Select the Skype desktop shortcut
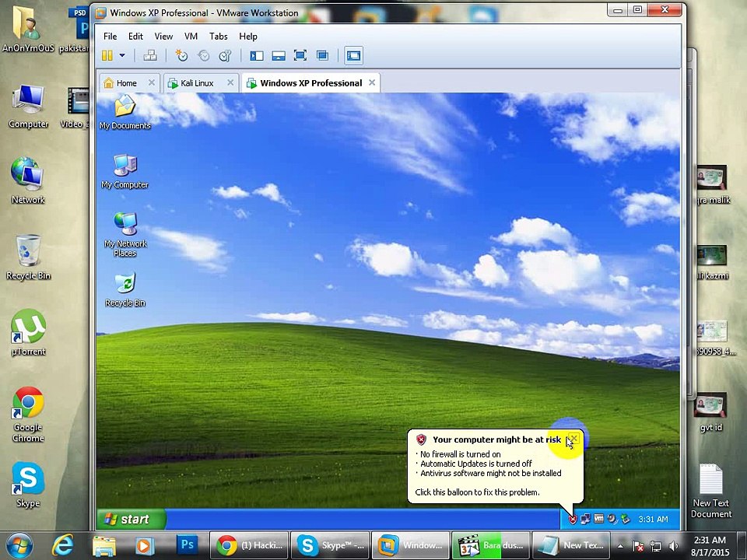 coord(28,485)
